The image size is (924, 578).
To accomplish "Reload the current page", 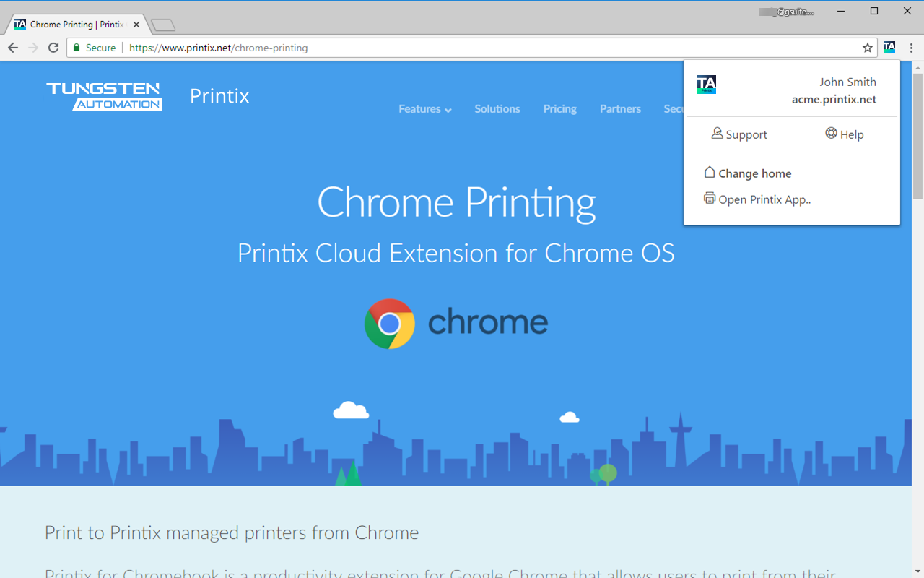I will coord(53,47).
